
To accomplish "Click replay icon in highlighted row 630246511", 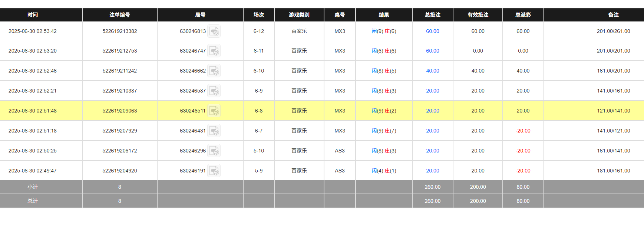I will 214,111.
